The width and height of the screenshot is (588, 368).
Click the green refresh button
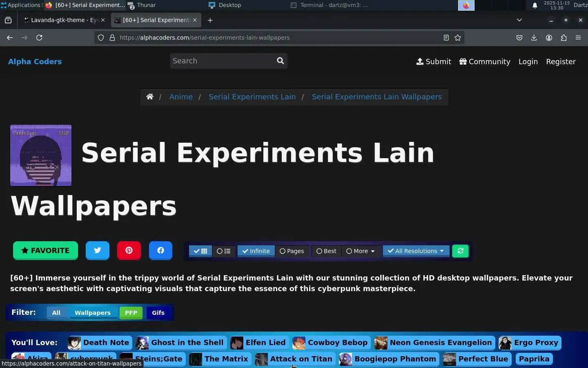460,251
